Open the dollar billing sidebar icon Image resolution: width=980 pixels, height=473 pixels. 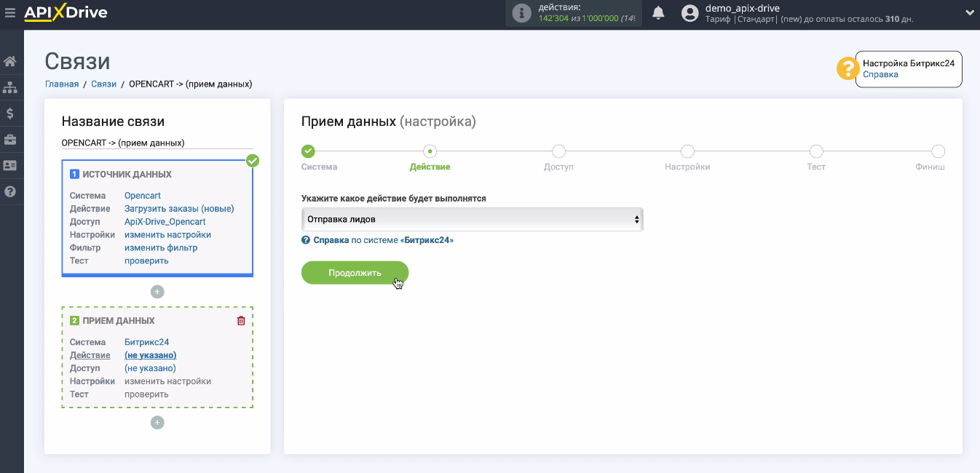click(x=10, y=114)
